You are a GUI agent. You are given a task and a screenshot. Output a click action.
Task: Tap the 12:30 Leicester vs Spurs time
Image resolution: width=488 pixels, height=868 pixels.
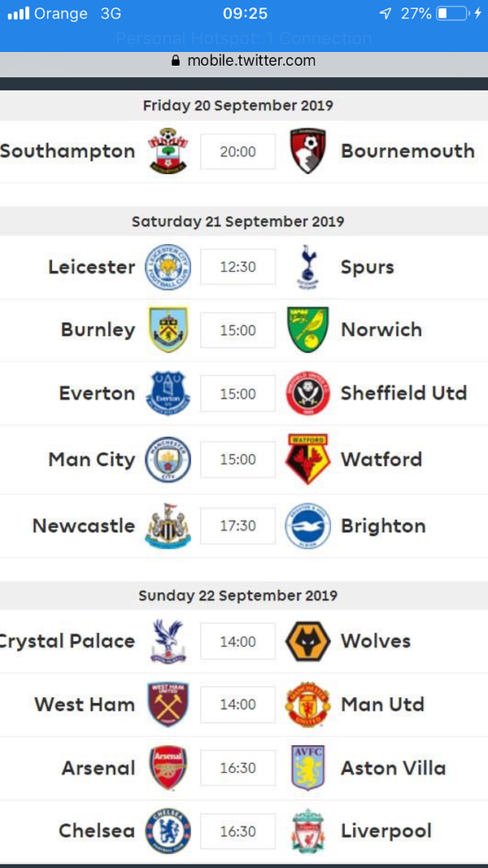[x=238, y=267]
